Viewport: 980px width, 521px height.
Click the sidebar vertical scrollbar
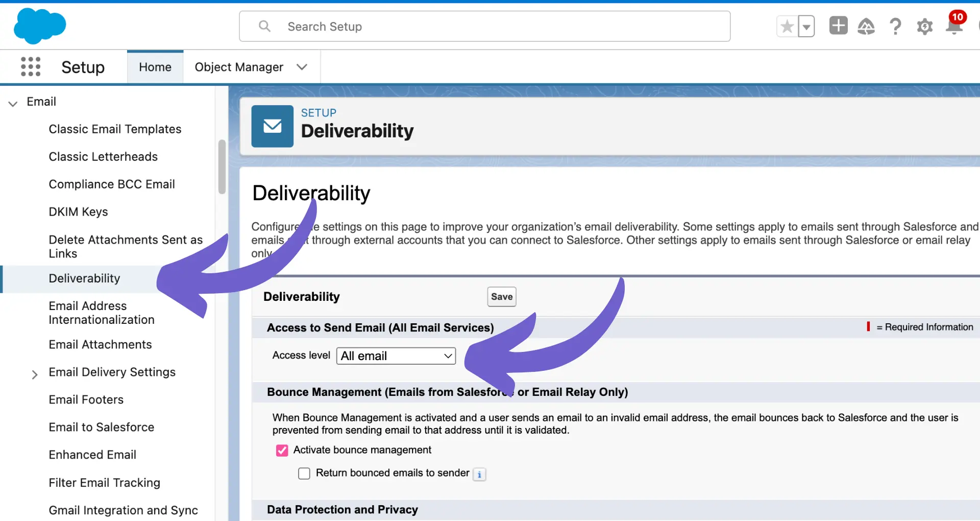pos(222,167)
